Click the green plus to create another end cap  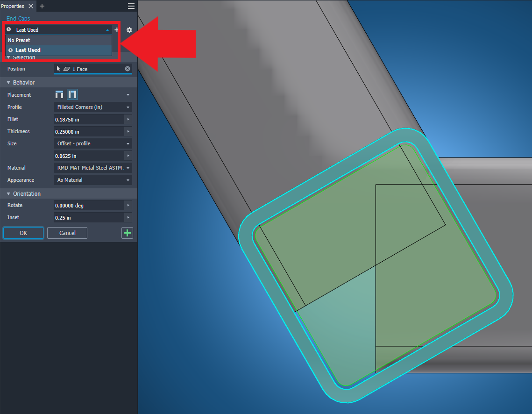point(127,233)
